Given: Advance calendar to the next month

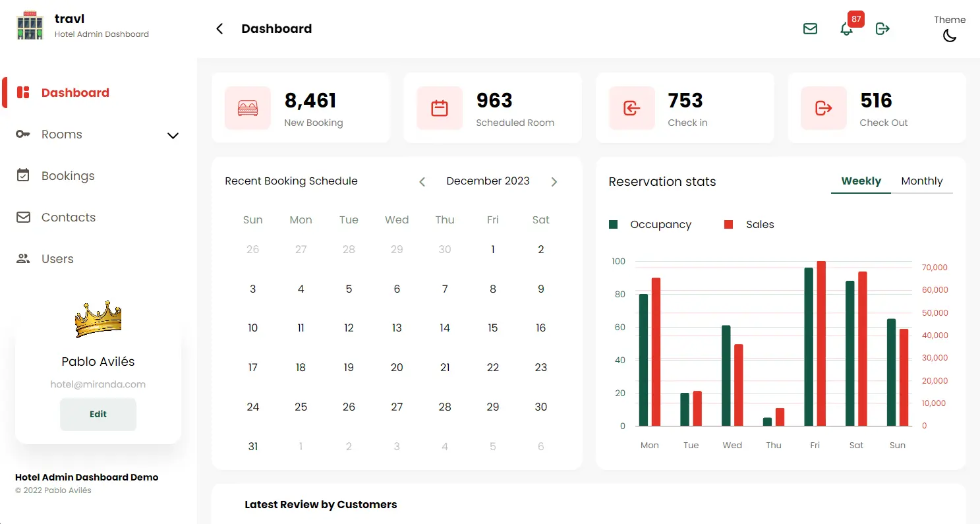Looking at the screenshot, I should pyautogui.click(x=554, y=182).
